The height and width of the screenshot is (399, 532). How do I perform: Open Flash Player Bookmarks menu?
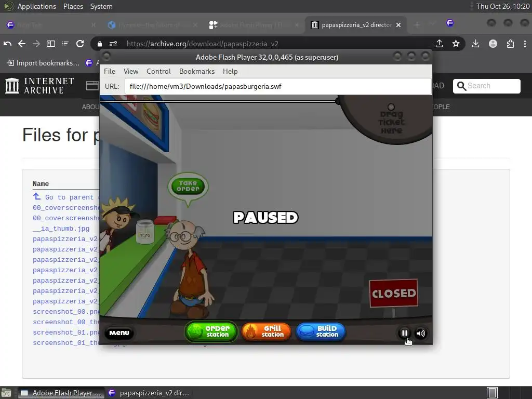click(x=197, y=71)
